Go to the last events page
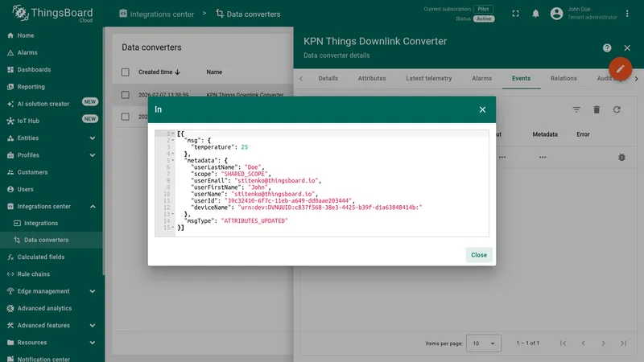The width and height of the screenshot is (644, 362). coord(623,343)
